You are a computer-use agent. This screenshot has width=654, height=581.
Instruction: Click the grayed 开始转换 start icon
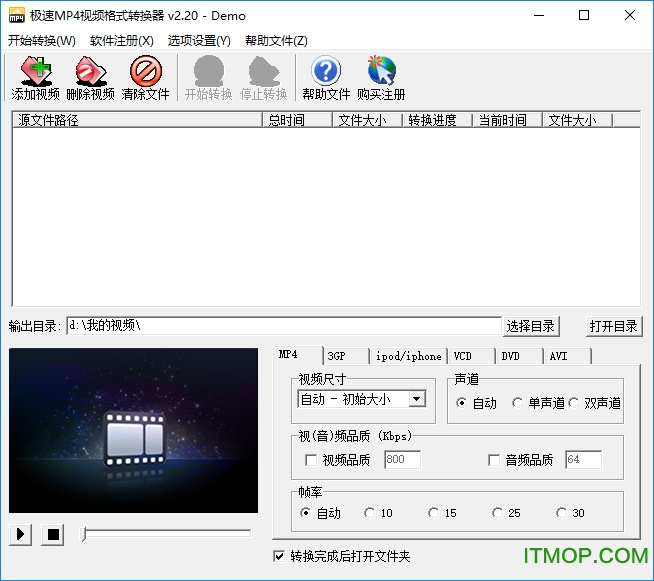point(209,71)
